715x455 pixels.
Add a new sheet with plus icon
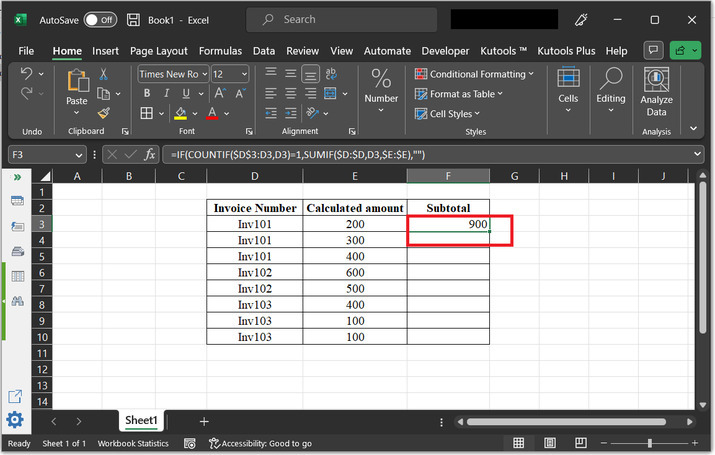[204, 421]
